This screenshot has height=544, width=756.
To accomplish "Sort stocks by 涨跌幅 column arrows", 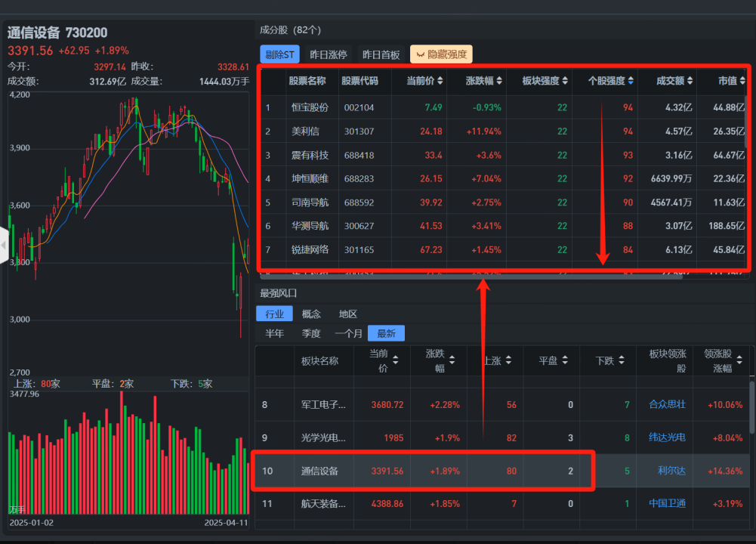I will [499, 81].
